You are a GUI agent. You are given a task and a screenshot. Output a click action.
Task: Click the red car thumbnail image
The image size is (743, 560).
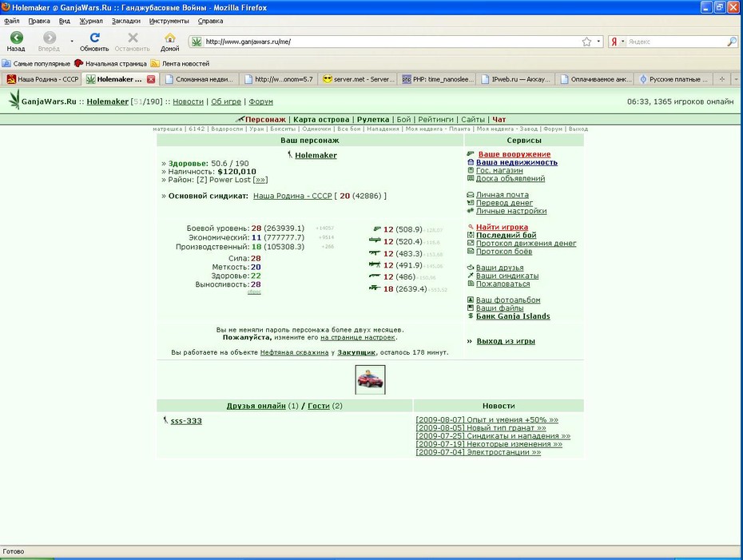tap(370, 379)
